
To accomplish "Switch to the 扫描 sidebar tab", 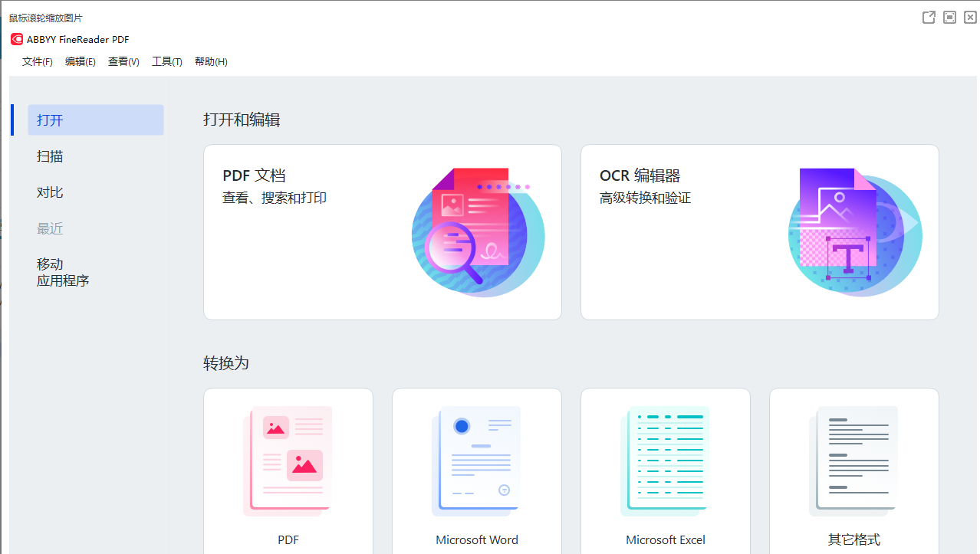I will coord(51,156).
